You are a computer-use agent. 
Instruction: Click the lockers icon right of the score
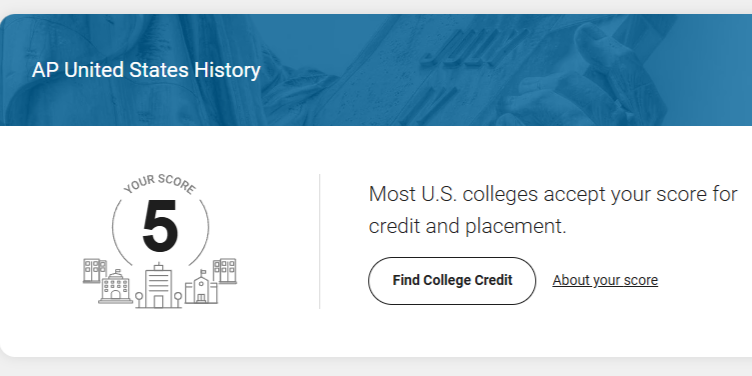[x=224, y=271]
